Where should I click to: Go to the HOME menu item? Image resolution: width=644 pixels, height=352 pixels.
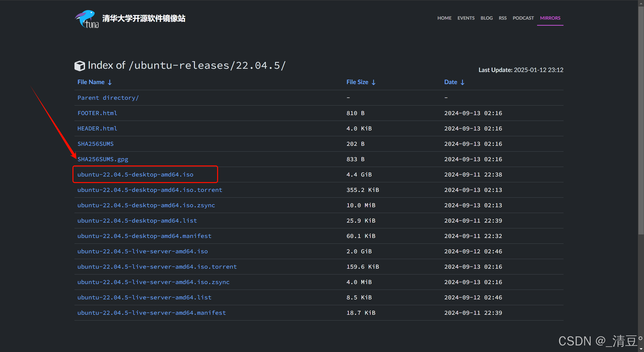(444, 18)
